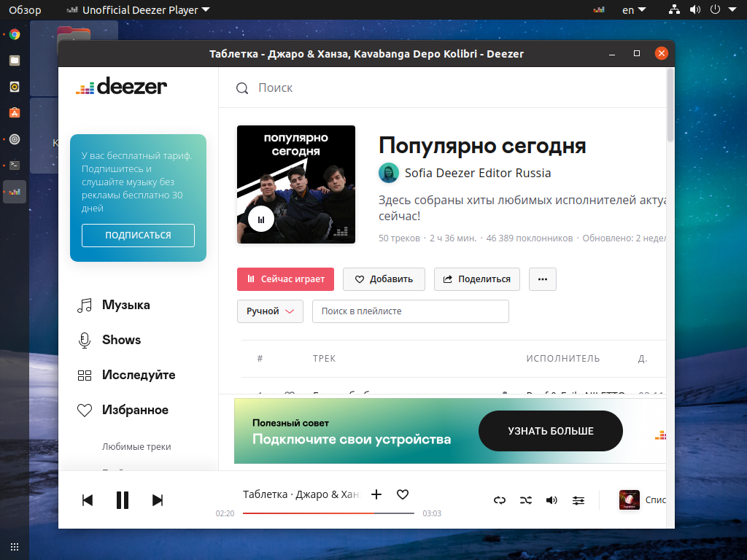The height and width of the screenshot is (560, 747).
Task: Seek within the track progress bar
Action: [328, 513]
